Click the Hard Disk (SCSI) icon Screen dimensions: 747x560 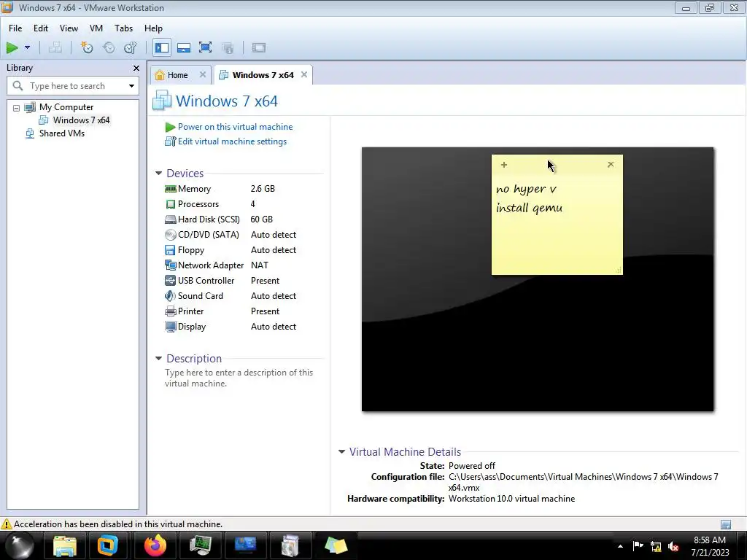tap(170, 219)
